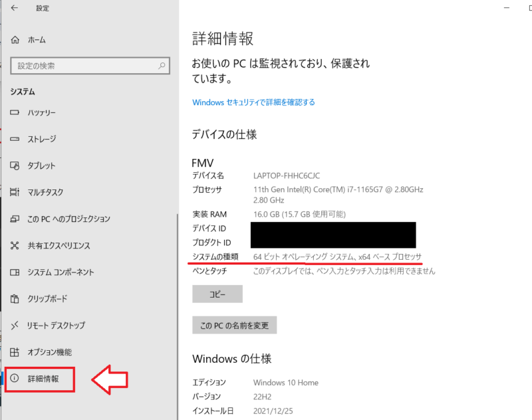Click version value 22H2

(x=262, y=397)
